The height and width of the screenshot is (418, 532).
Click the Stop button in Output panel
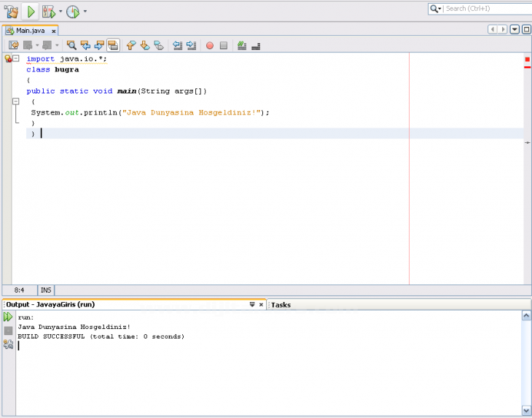[8, 330]
